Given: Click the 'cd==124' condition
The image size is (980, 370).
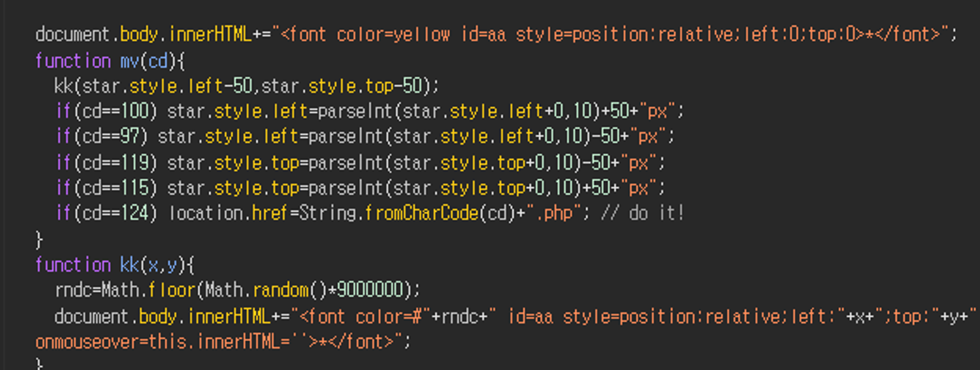Looking at the screenshot, I should point(115,213).
